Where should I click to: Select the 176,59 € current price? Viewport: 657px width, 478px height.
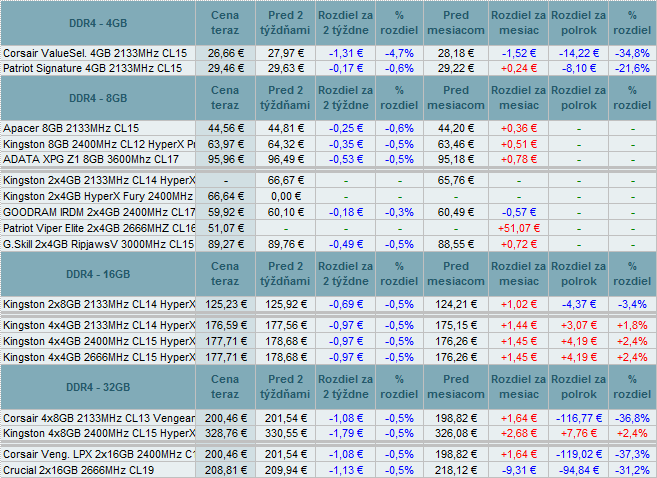(225, 325)
